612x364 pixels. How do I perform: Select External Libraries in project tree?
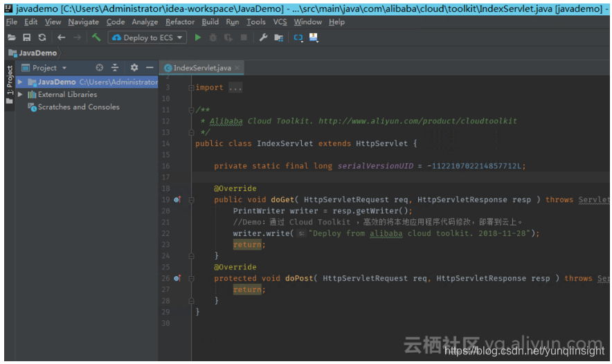point(67,94)
